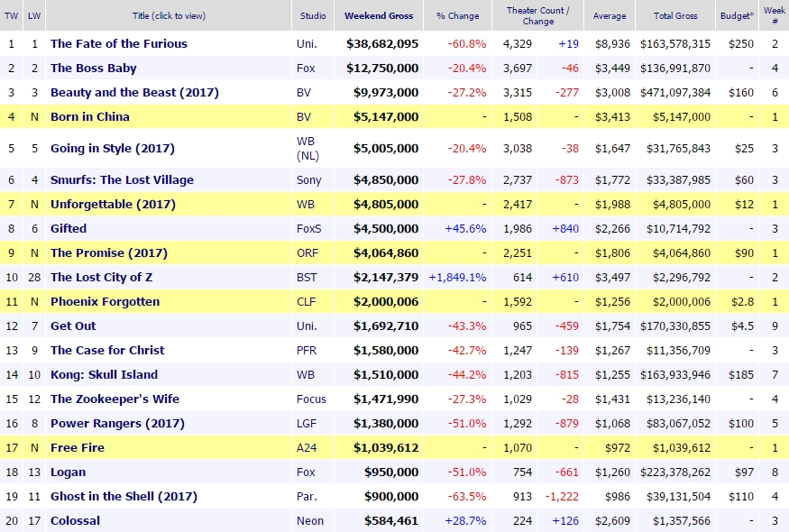
Task: Click the +45.6% change for Gifted
Action: coord(465,228)
